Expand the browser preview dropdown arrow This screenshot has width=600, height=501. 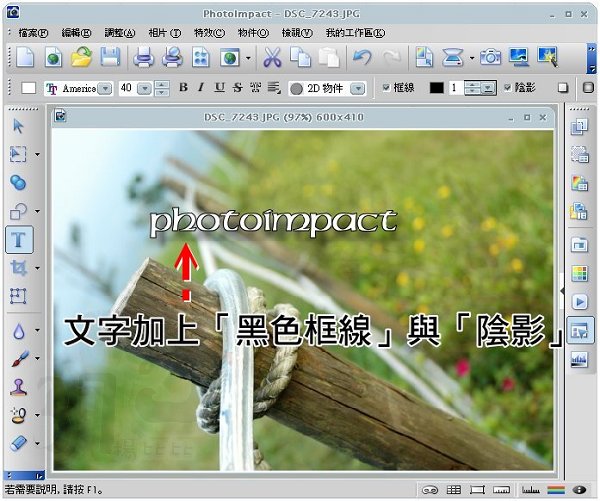(x=248, y=58)
